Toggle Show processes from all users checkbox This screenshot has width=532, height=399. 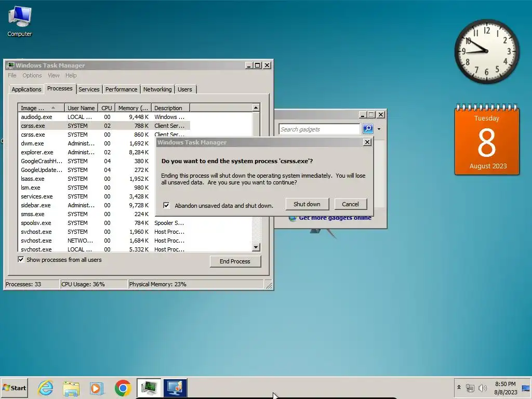click(21, 260)
